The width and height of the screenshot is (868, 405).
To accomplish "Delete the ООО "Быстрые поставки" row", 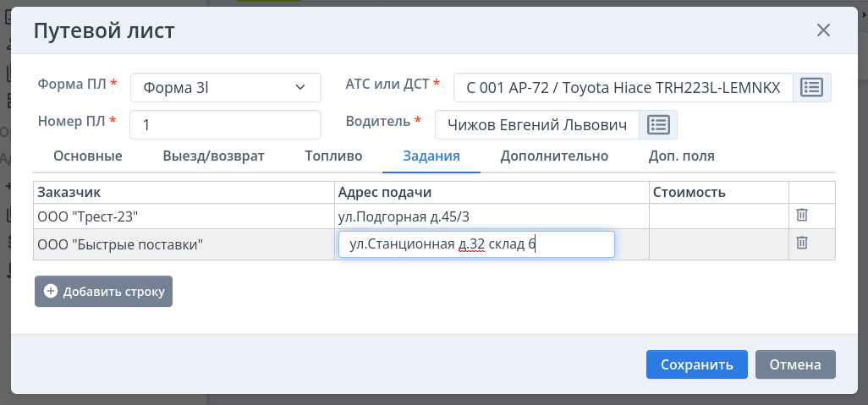I will click(x=802, y=244).
